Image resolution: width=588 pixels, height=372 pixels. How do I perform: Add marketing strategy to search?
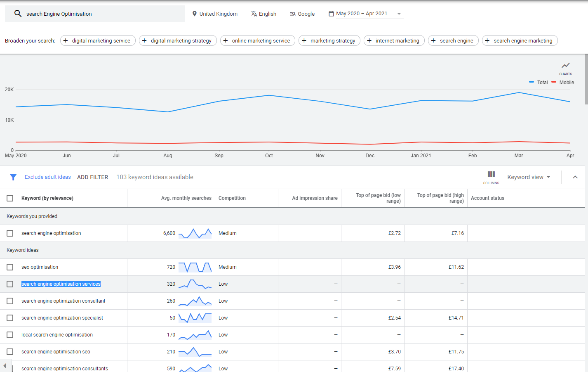coord(329,40)
